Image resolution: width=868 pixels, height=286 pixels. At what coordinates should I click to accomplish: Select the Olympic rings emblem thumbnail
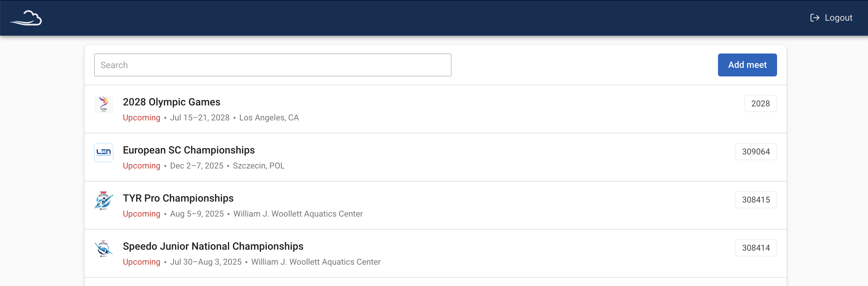pos(104,104)
